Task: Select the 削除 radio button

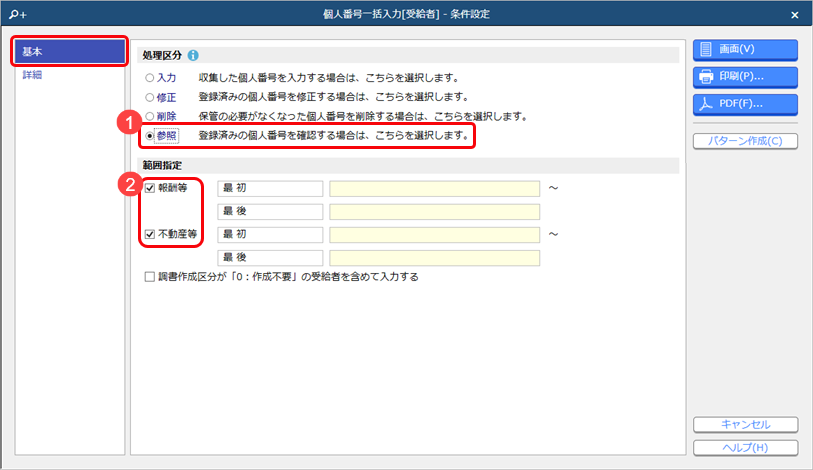Action: click(x=150, y=116)
